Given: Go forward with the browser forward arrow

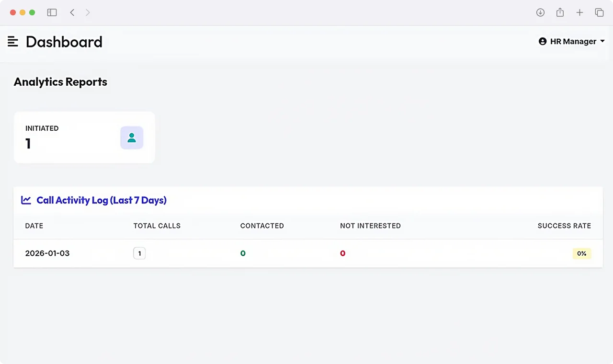Looking at the screenshot, I should 88,12.
